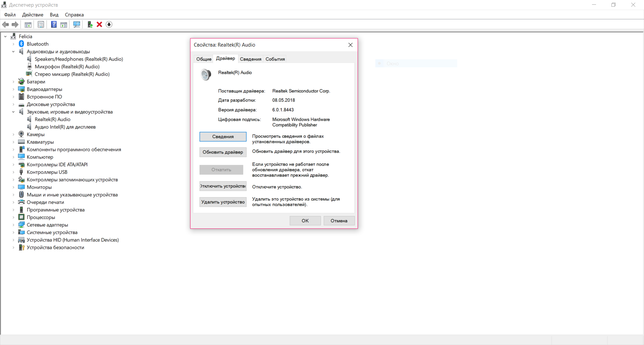Click the Батареи battery icon
The height and width of the screenshot is (345, 644).
[21, 81]
